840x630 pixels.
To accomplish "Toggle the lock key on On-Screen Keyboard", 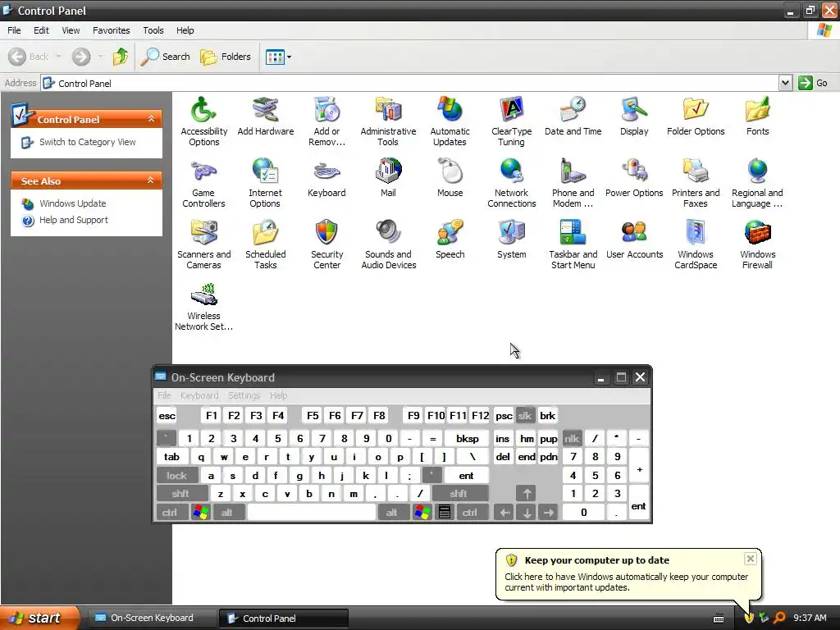I will [177, 475].
